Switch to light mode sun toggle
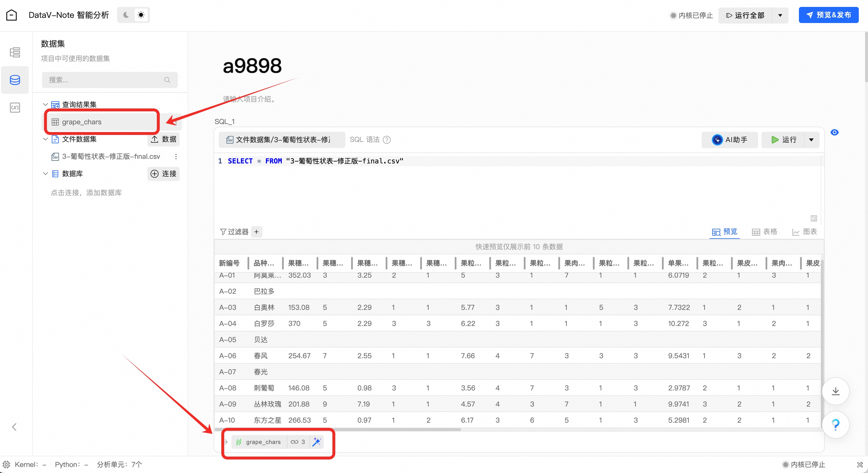 pos(141,15)
